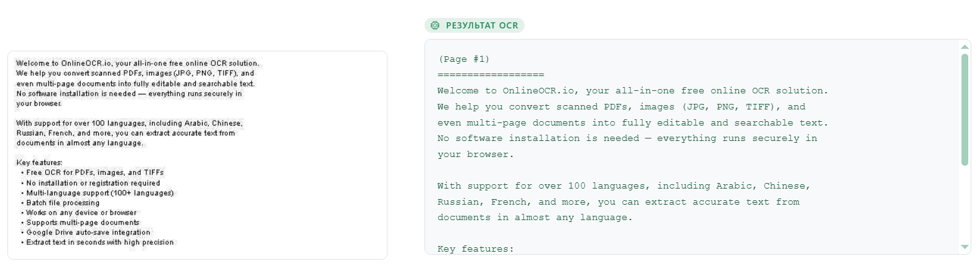Screen dimensions: 980x264
Task: Click the ===== separator line in output
Action: pos(491,75)
